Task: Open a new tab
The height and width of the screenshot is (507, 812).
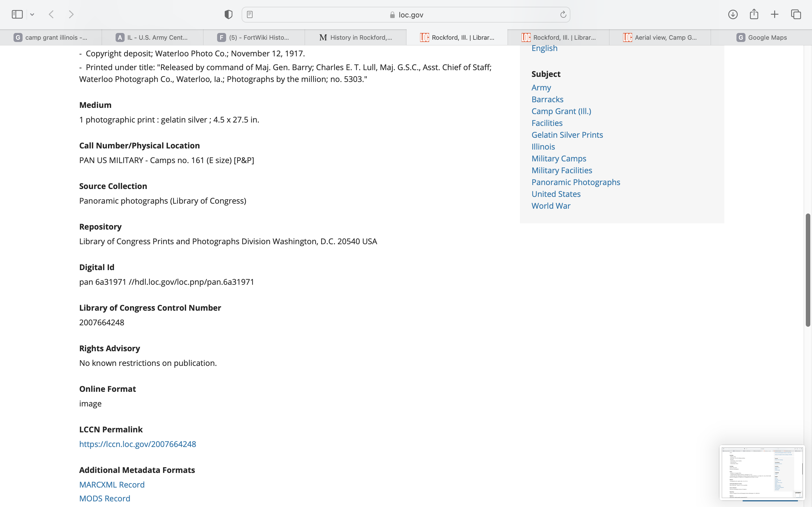Action: 775,14
